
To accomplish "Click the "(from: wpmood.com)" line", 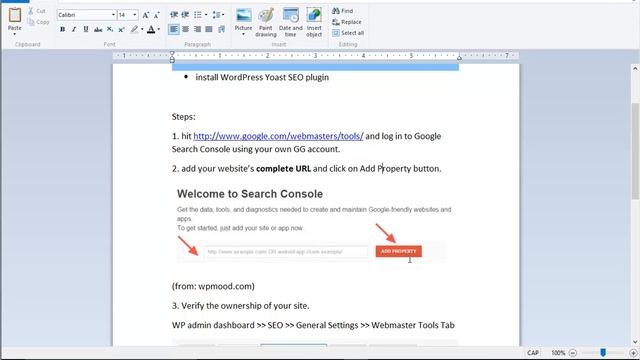I will [213, 286].
